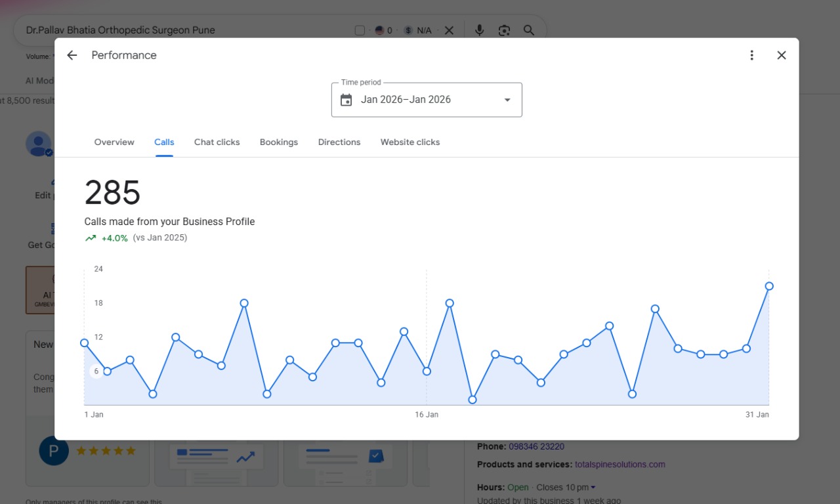Click the '16 Jan' axis label
Viewport: 840px width, 504px height.
tap(427, 415)
